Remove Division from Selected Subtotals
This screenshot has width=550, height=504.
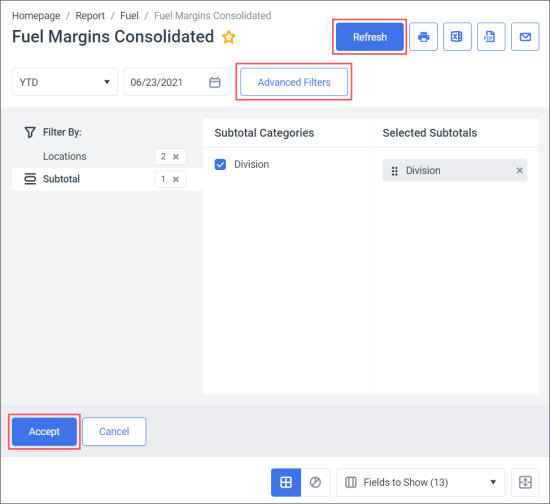[519, 170]
